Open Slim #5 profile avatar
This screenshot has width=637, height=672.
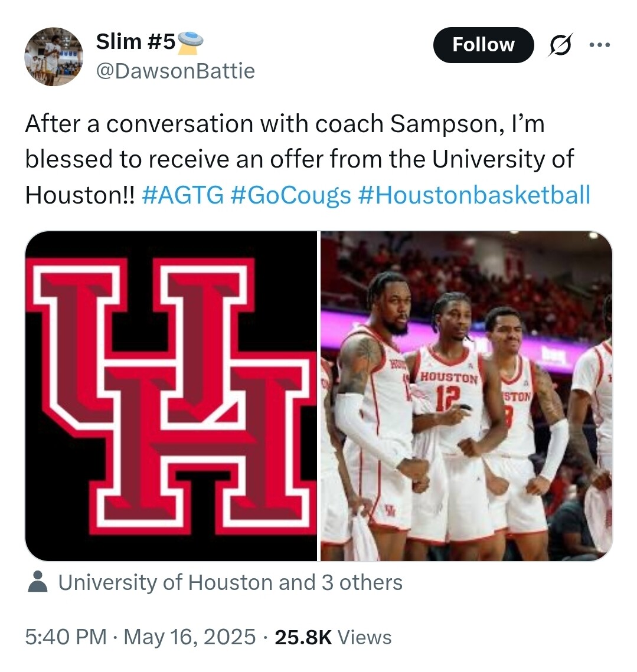point(54,57)
